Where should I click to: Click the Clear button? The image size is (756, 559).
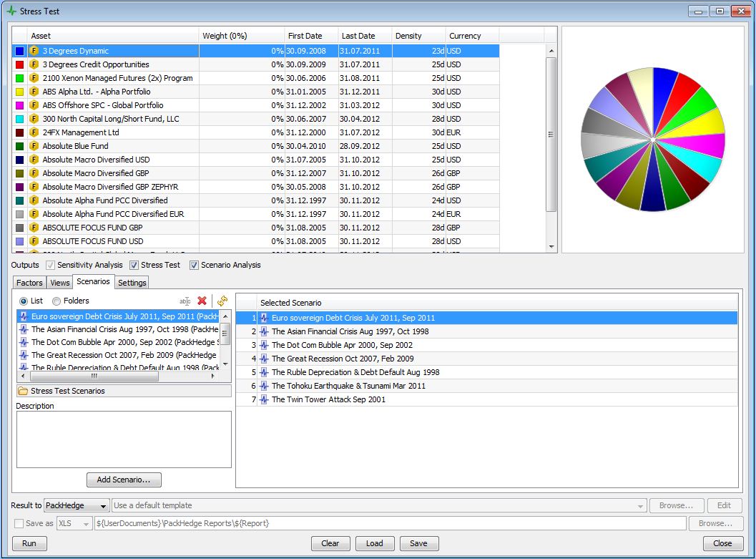pos(330,543)
